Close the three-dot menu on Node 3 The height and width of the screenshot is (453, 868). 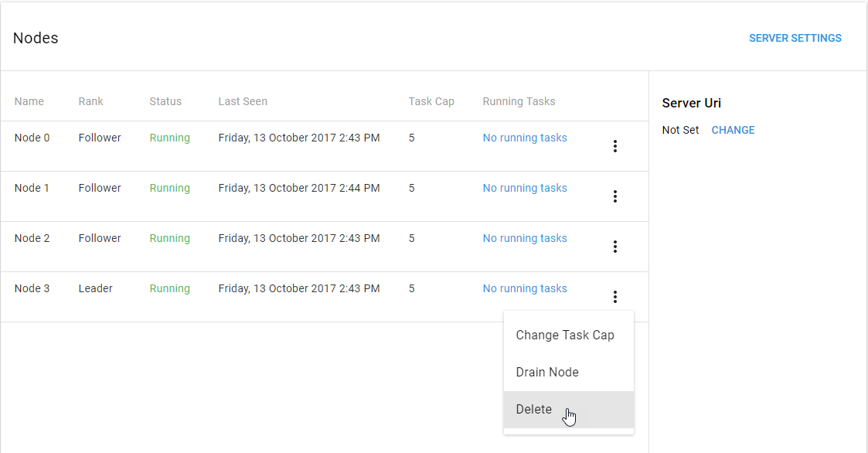pos(615,297)
